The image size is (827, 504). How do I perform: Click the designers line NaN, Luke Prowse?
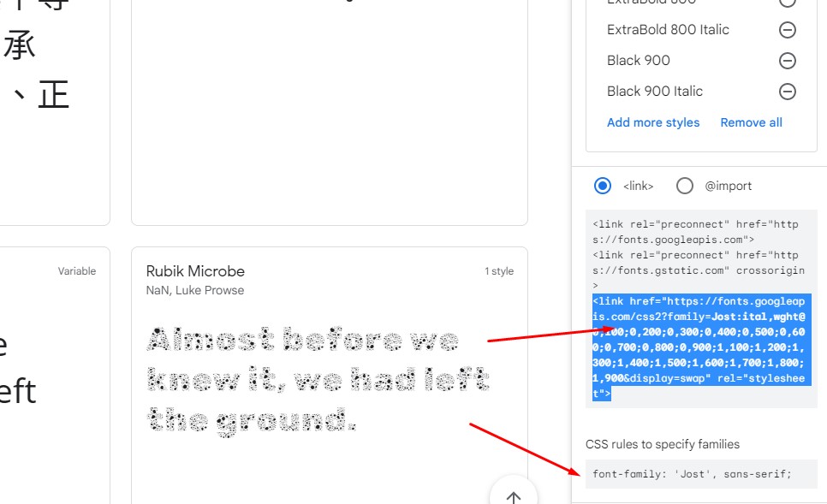pyautogui.click(x=195, y=290)
